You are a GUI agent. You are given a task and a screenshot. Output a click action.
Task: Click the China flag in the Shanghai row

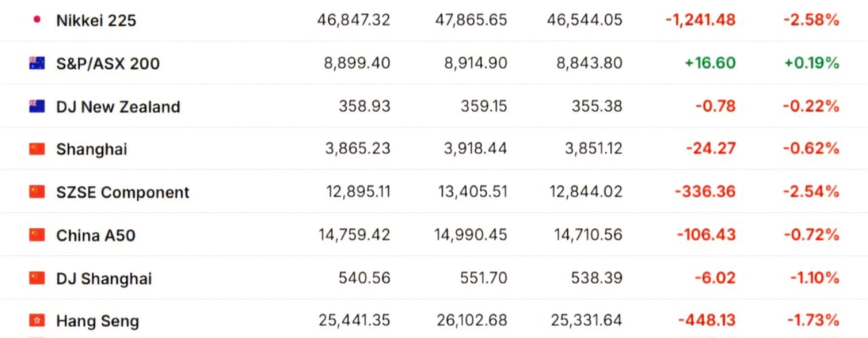point(37,149)
